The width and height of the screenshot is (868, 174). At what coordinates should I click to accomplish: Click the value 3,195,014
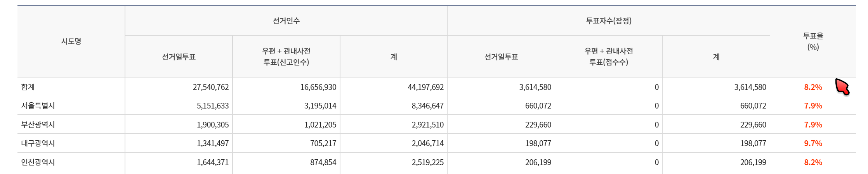pyautogui.click(x=320, y=106)
